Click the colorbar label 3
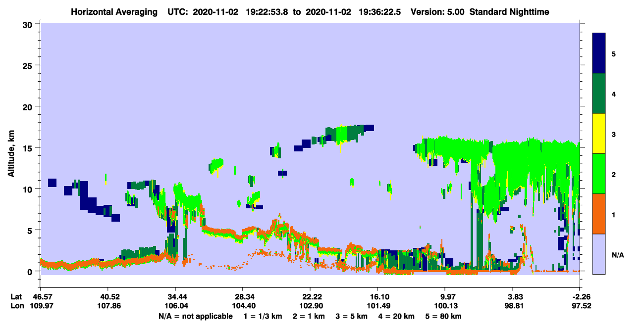Image resolution: width=644 pixels, height=330 pixels. click(613, 135)
